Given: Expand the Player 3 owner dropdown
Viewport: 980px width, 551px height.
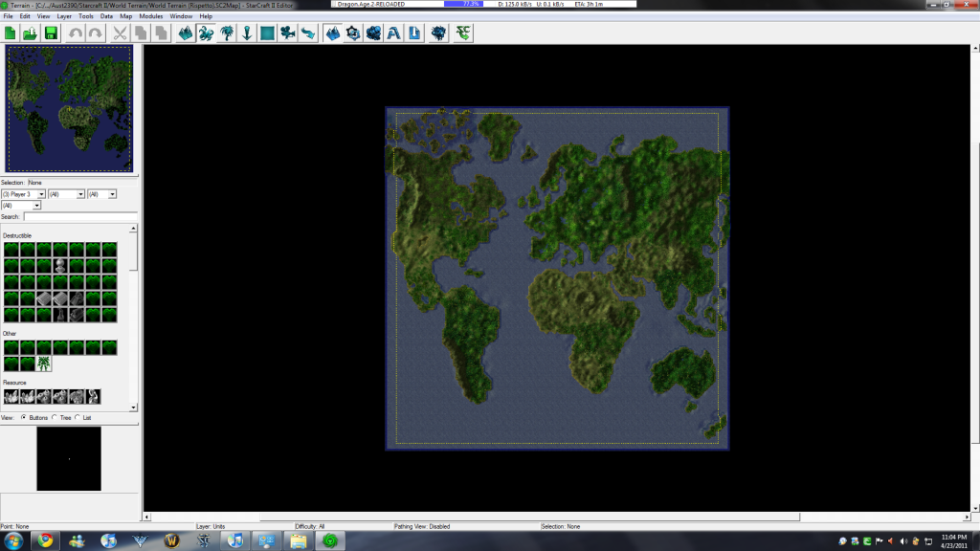Looking at the screenshot, I should (41, 194).
